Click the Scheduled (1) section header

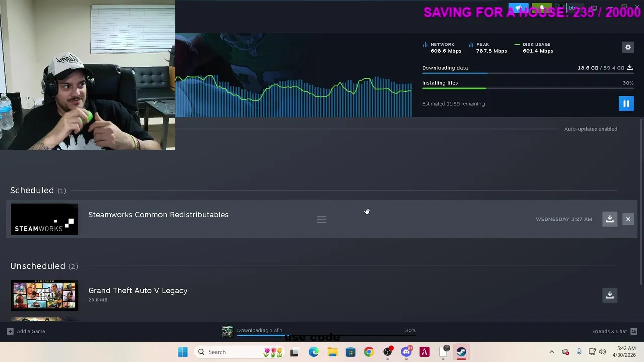[38, 190]
